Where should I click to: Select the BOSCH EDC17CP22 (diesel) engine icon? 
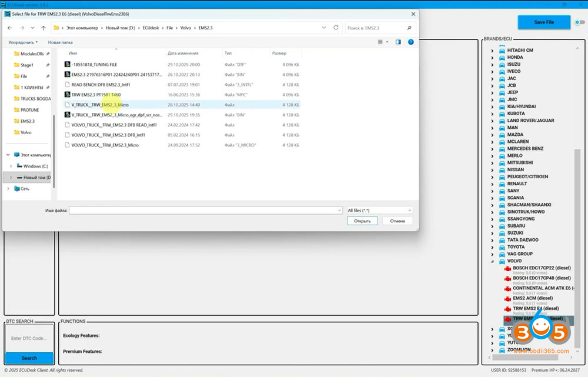tap(508, 268)
